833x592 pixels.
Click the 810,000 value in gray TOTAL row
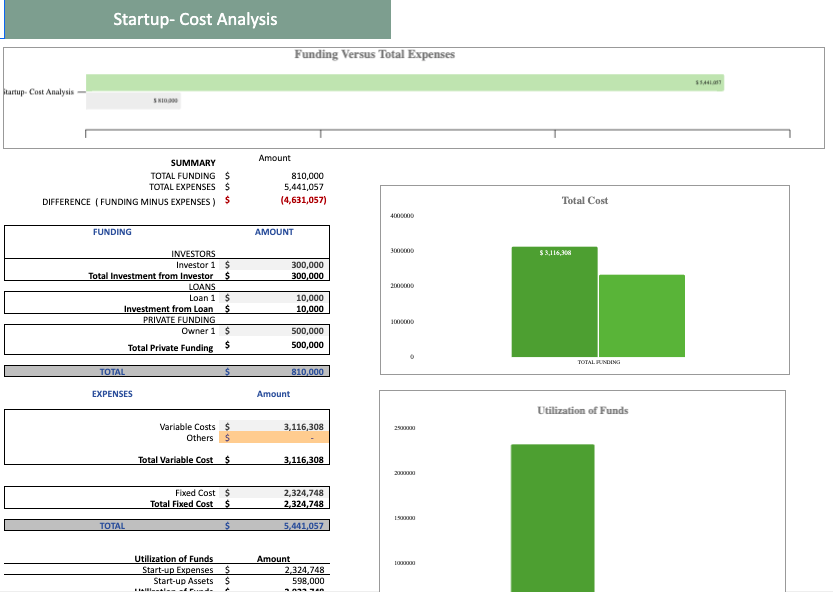pyautogui.click(x=307, y=372)
